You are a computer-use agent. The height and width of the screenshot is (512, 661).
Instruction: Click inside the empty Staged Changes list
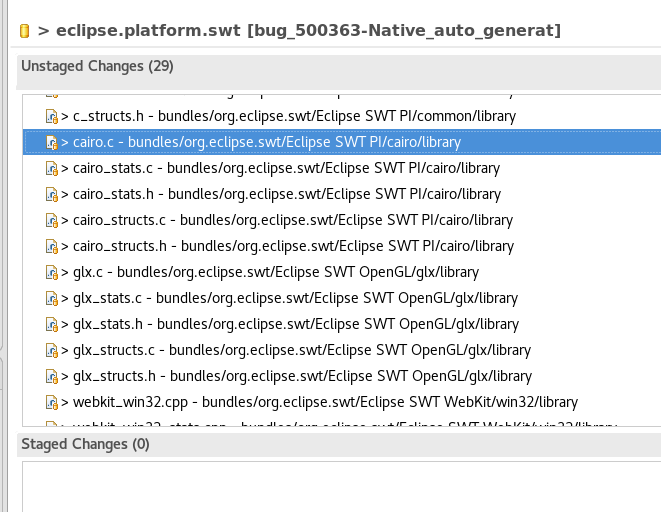coord(341,487)
